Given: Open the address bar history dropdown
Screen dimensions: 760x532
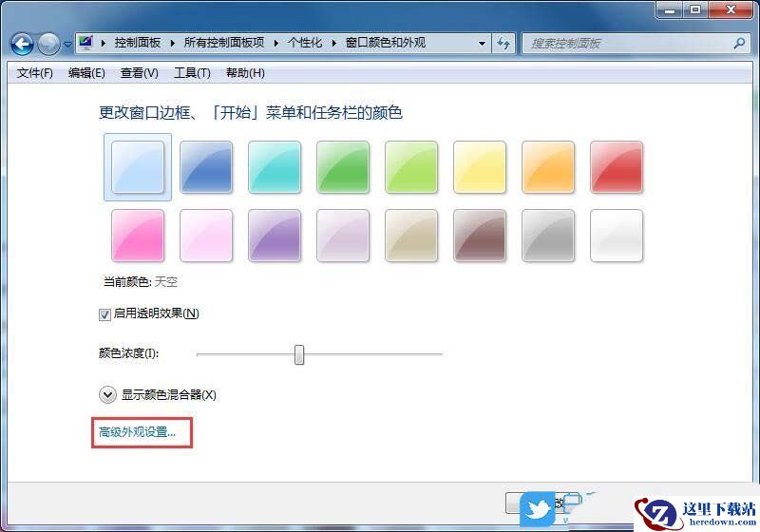Looking at the screenshot, I should [x=482, y=43].
